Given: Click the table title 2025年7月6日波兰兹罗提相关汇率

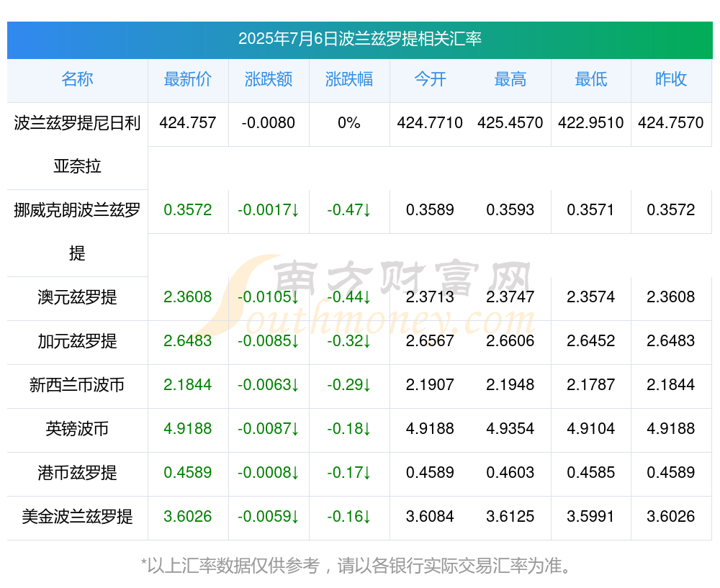Looking at the screenshot, I should [x=359, y=39].
